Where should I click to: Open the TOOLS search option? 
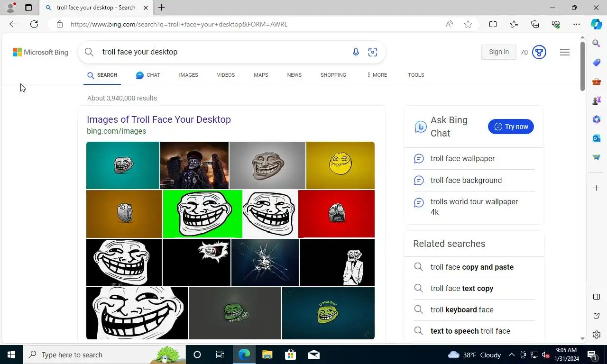tap(416, 75)
